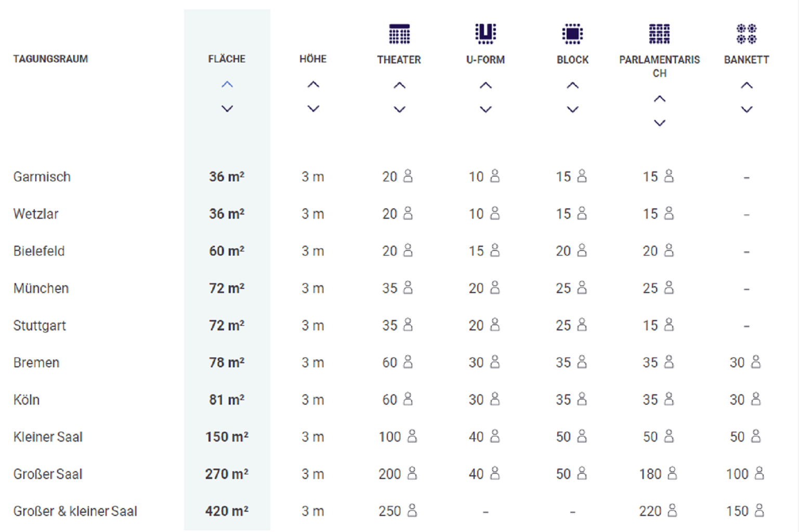Screen dimensions: 799x532
Task: Sort Theater column ascending with up chevron
Action: pyautogui.click(x=399, y=85)
